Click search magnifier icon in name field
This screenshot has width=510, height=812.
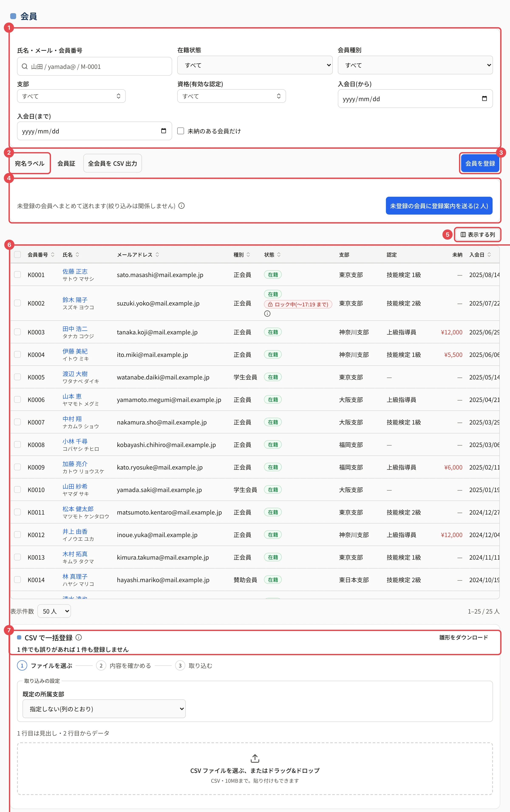pyautogui.click(x=25, y=66)
